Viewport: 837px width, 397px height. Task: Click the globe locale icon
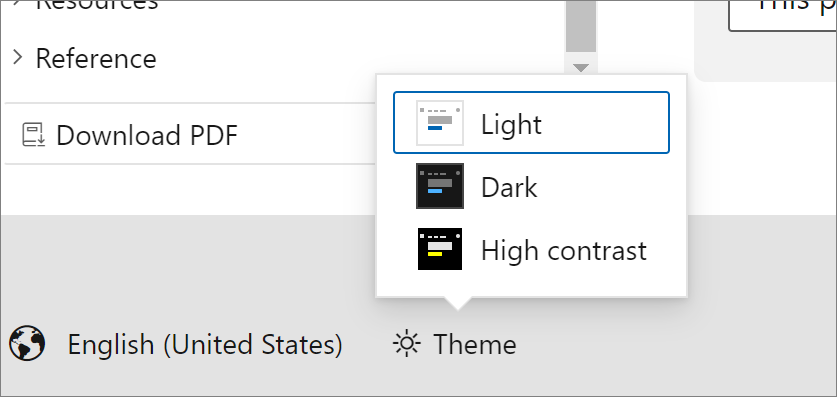[x=27, y=344]
